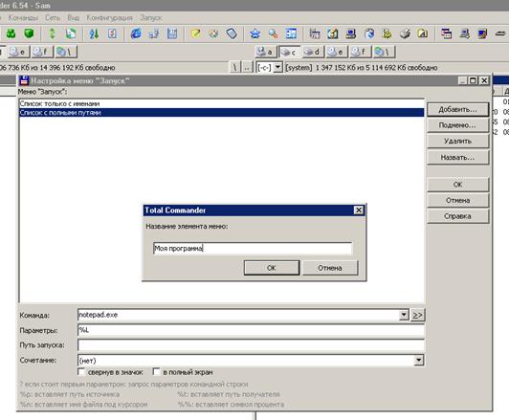This screenshot has width=509, height=420.
Task: Select 'Список только с именами' list entry
Action: pyautogui.click(x=222, y=104)
